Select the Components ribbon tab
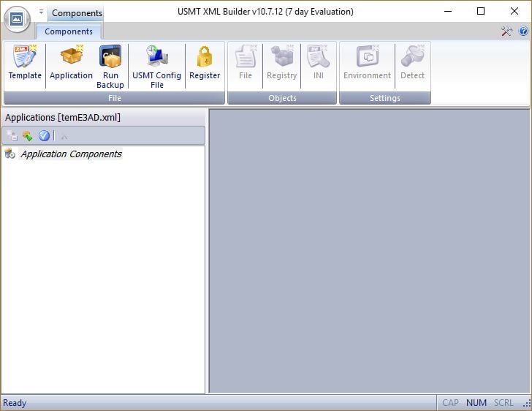Viewport: 532px width, 411px height. click(69, 31)
